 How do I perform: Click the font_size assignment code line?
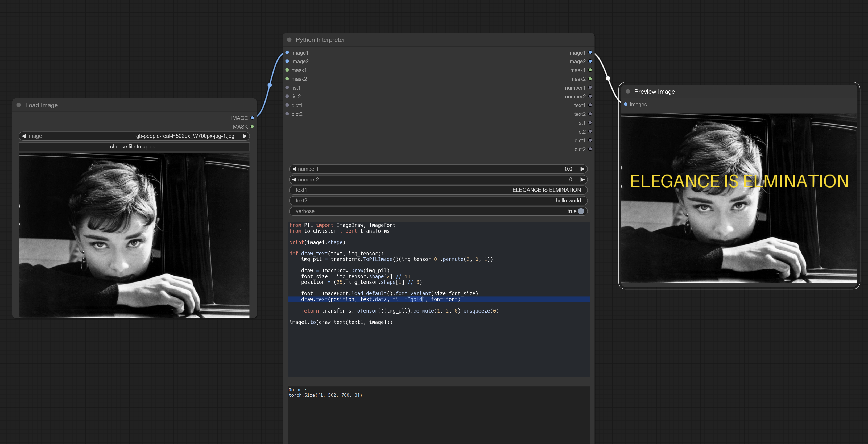coord(356,277)
